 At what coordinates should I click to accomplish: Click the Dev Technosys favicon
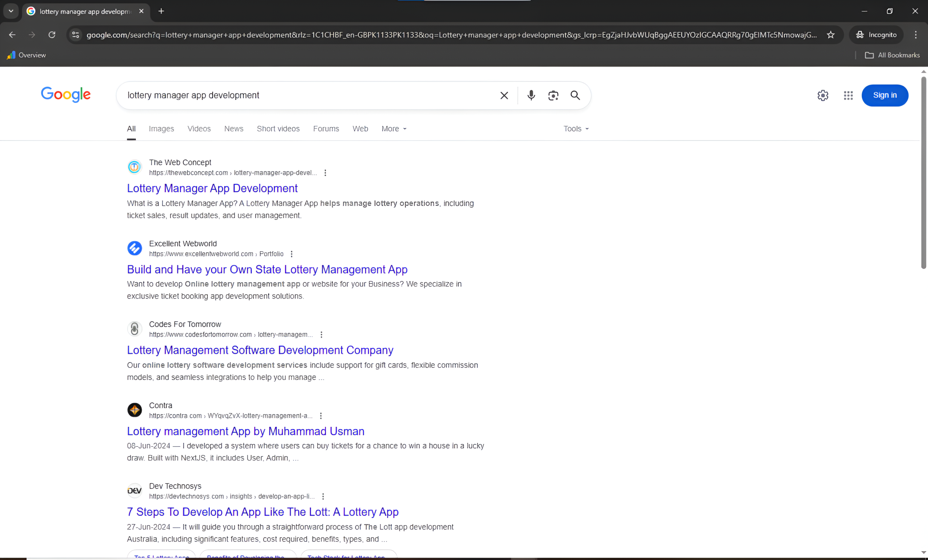[134, 491]
